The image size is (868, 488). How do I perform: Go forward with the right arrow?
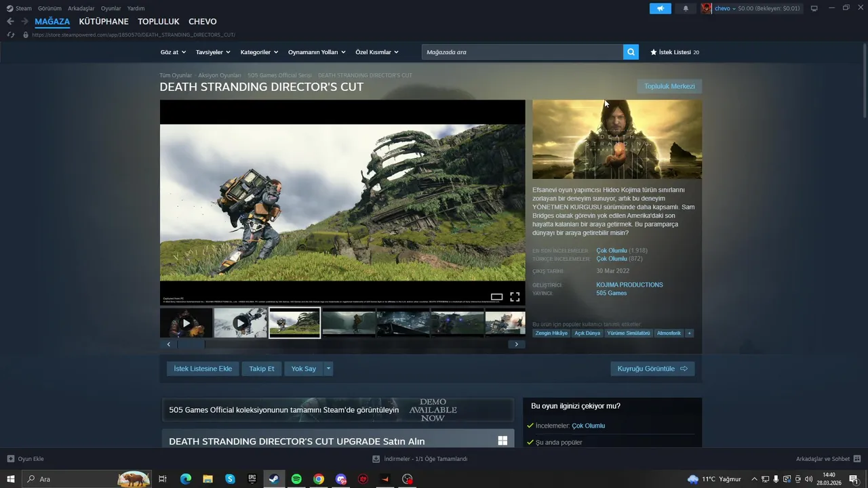(x=24, y=22)
